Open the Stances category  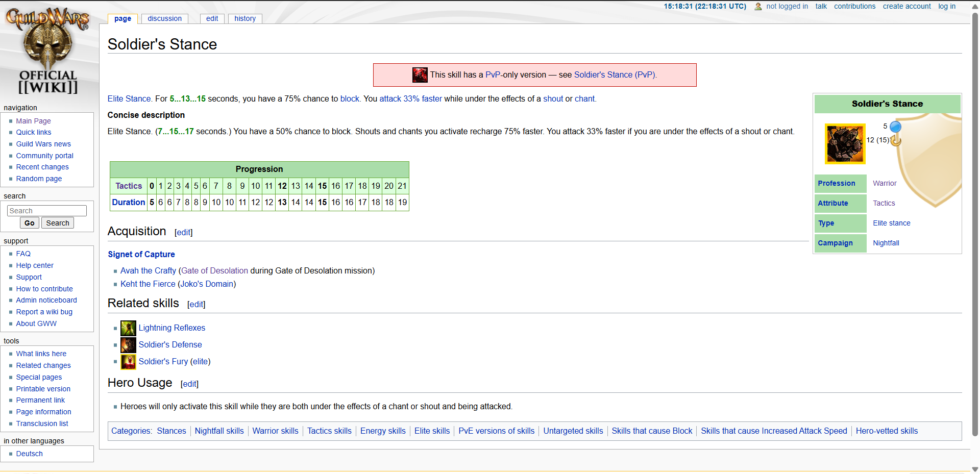pos(171,431)
